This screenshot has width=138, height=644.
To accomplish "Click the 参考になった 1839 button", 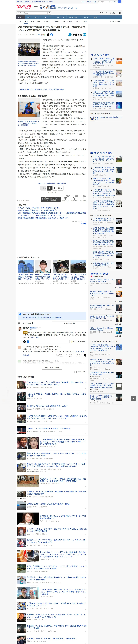I will [x=78, y=342].
